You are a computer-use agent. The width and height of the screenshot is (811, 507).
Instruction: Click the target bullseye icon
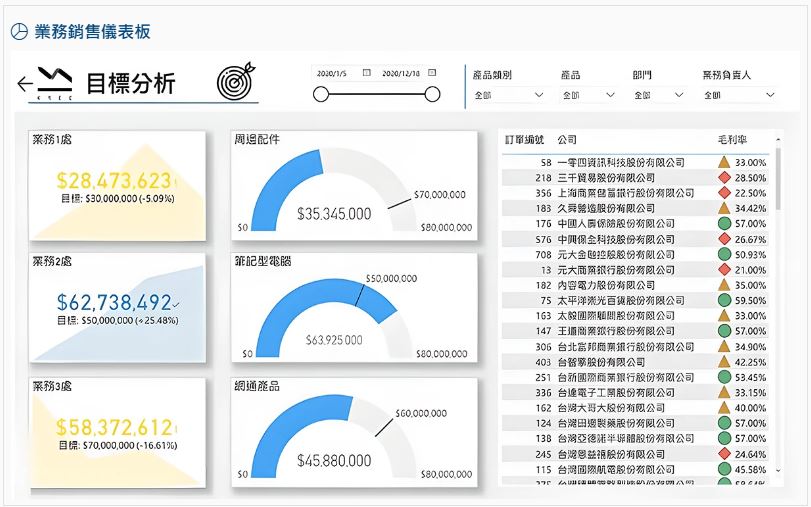pos(236,82)
